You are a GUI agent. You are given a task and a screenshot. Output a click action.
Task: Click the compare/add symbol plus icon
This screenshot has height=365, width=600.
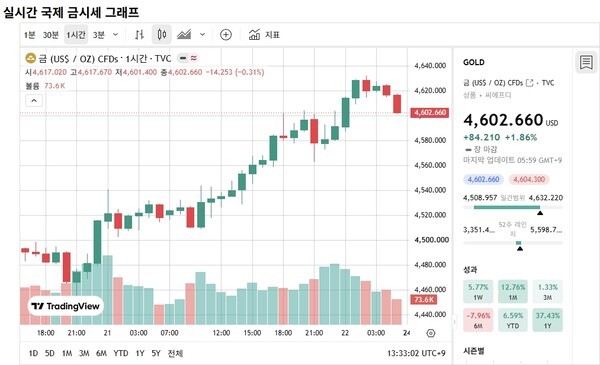click(226, 35)
